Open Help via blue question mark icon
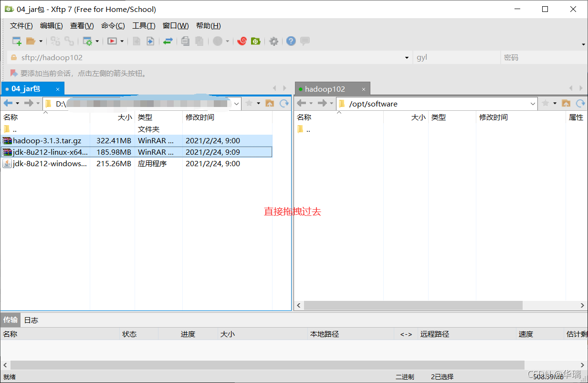 coord(291,41)
